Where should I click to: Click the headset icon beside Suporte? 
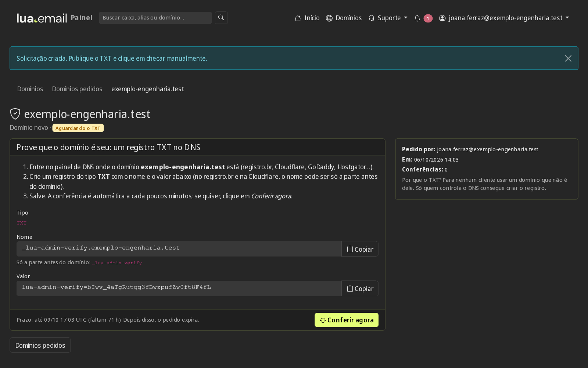click(371, 18)
